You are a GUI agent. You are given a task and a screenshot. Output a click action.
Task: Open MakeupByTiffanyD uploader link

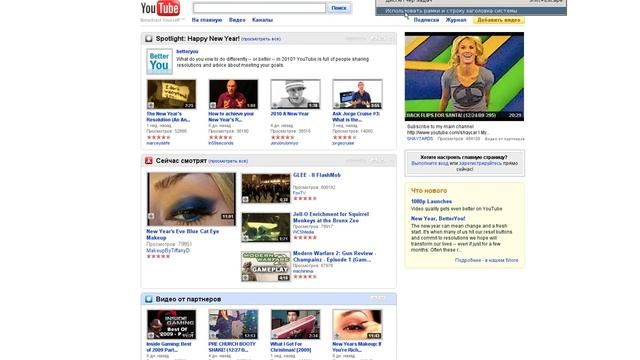[x=168, y=251]
